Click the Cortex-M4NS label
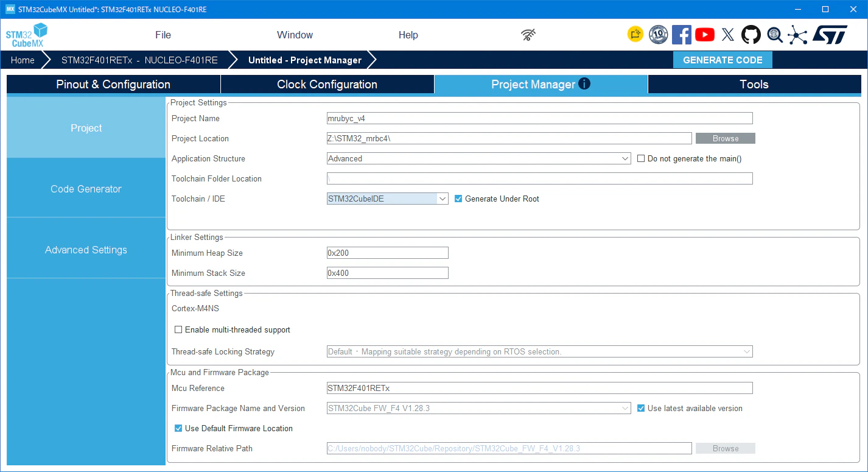The height and width of the screenshot is (472, 868). point(195,308)
